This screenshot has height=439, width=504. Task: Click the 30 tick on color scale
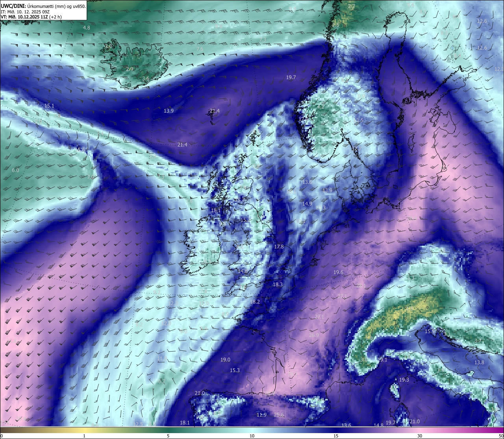click(x=420, y=436)
